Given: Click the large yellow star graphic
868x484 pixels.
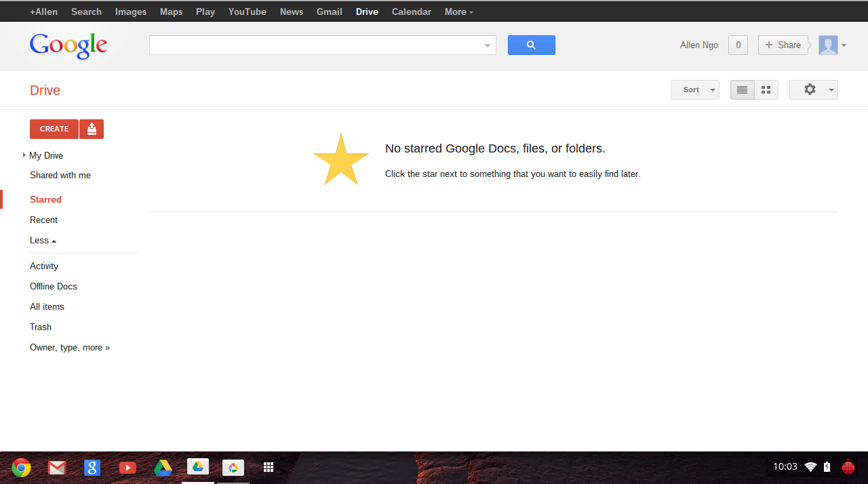Looking at the screenshot, I should (x=341, y=160).
